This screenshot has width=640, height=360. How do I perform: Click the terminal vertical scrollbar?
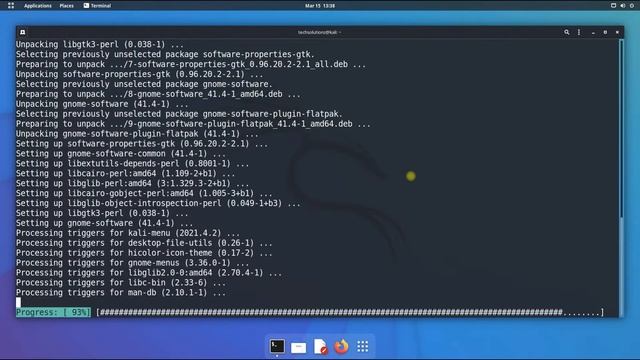[x=621, y=129]
